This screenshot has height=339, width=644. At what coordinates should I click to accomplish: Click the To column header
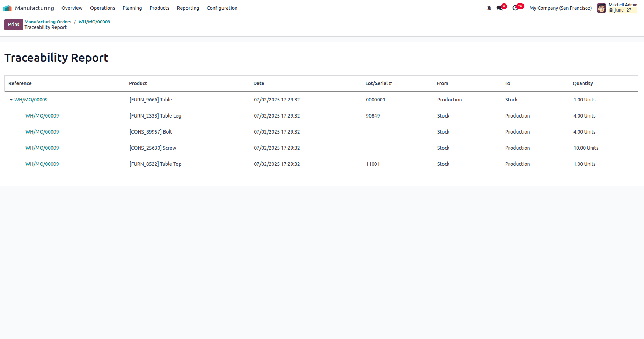coord(507,83)
